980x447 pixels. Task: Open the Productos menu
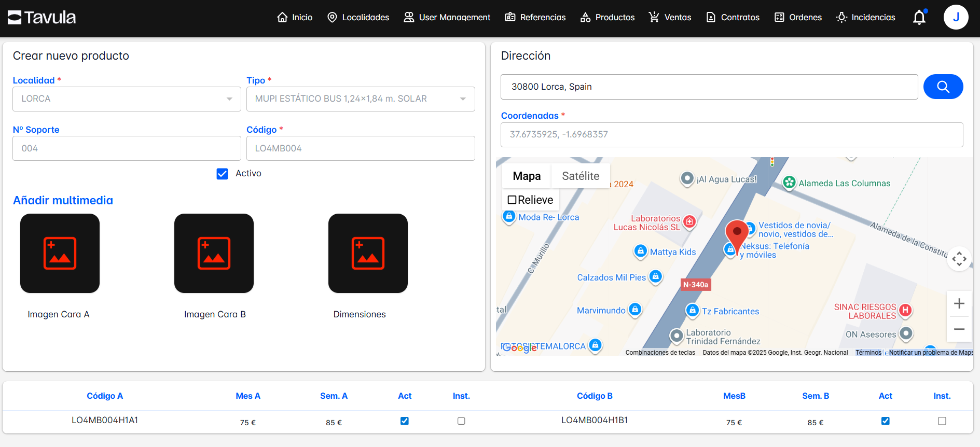point(608,18)
